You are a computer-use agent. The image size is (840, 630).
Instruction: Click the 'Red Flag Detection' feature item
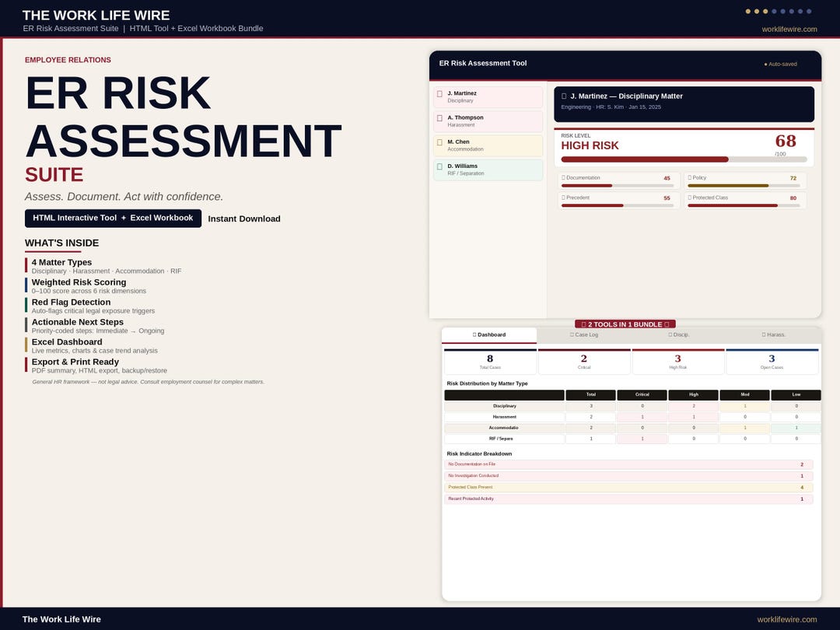[x=90, y=306]
